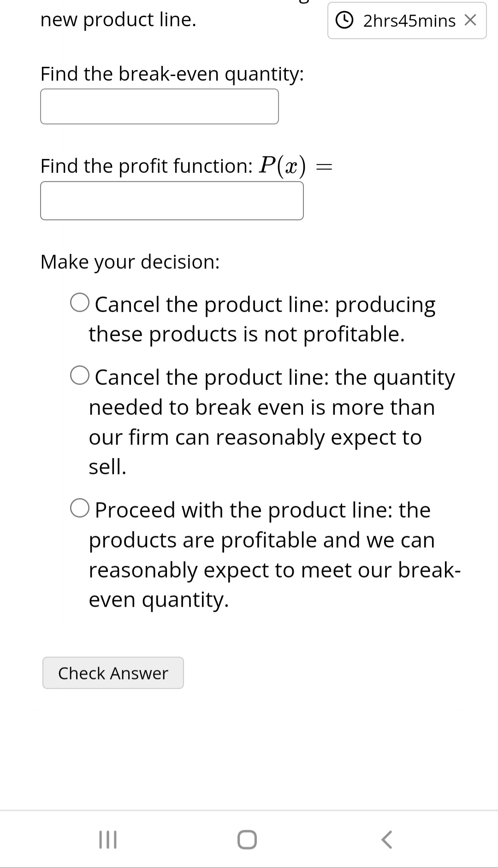
Task: Click the P(x) math expression
Action: coord(282,165)
